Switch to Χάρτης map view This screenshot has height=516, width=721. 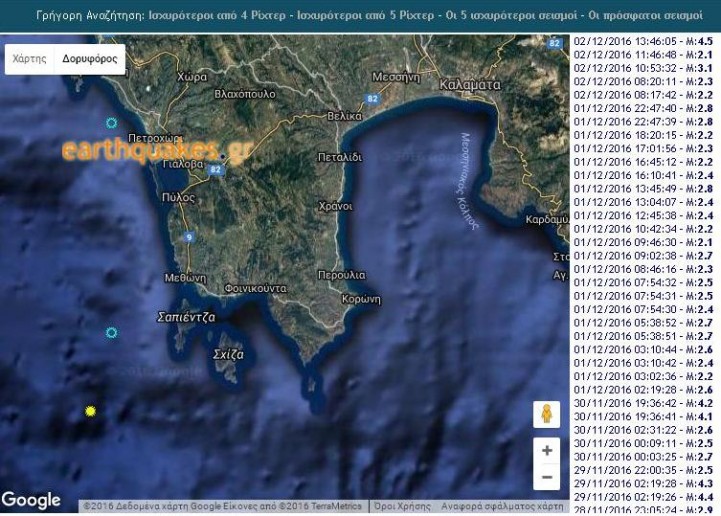30,59
